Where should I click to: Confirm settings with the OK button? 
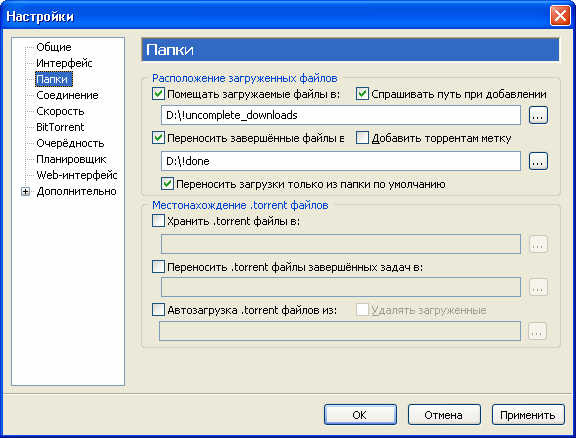click(x=360, y=415)
